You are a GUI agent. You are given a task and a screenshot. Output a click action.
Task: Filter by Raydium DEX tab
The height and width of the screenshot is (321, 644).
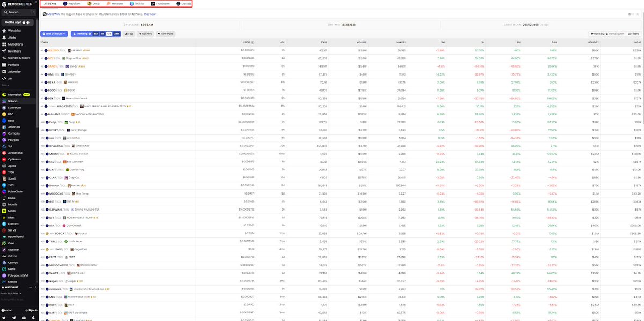72,4
